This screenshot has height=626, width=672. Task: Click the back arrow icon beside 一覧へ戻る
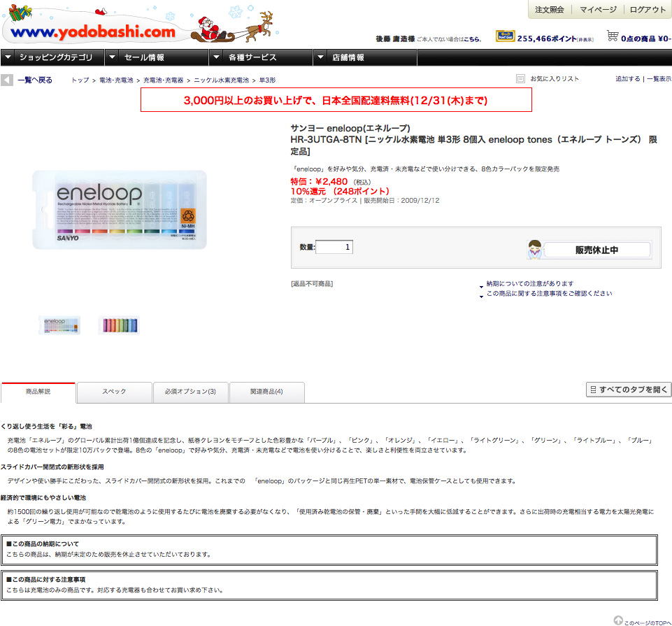click(7, 80)
